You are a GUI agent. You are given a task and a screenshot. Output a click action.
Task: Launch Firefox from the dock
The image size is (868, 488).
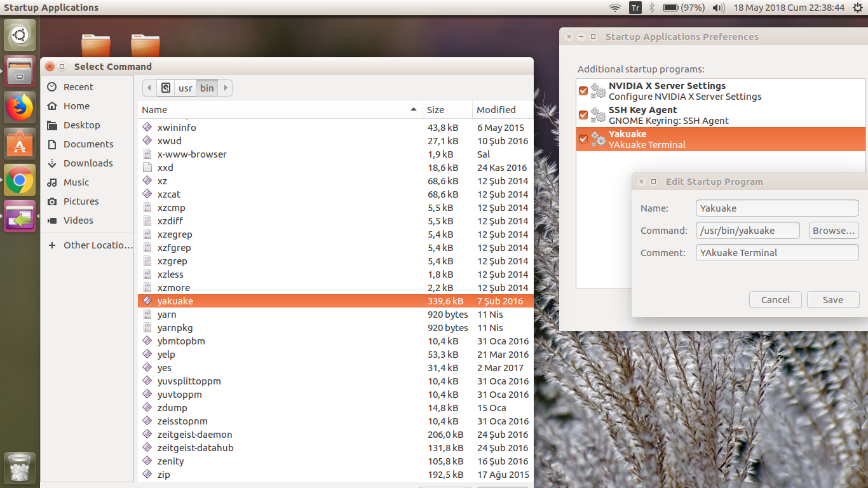pyautogui.click(x=20, y=107)
